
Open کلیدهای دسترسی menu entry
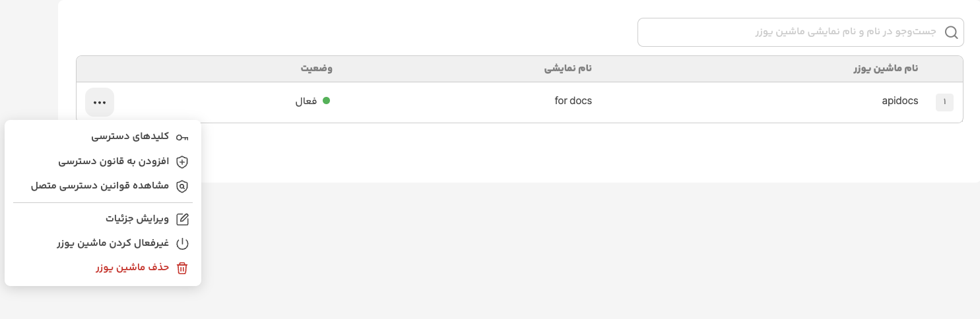130,137
